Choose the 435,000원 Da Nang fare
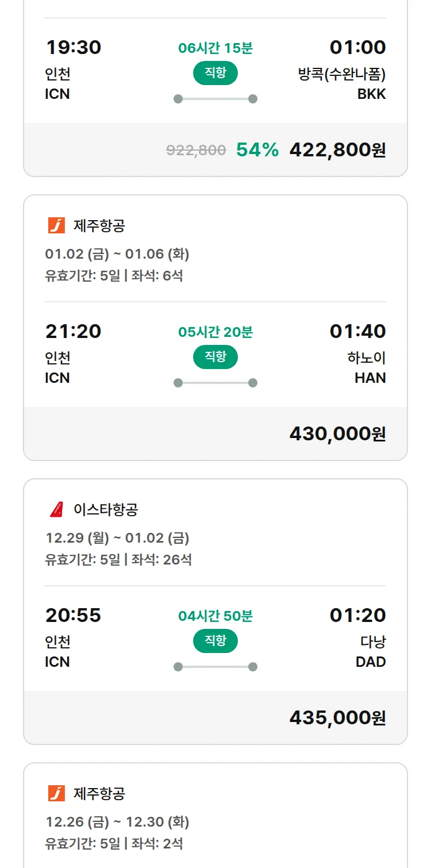 point(337,718)
